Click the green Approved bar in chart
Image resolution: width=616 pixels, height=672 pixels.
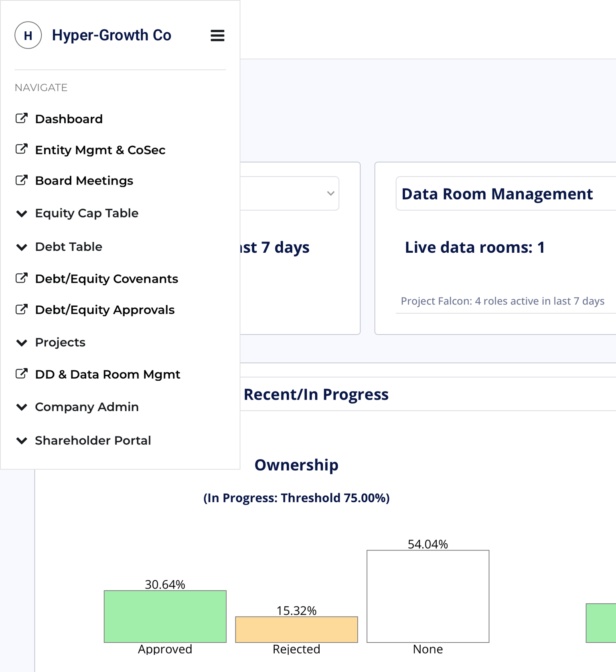165,616
